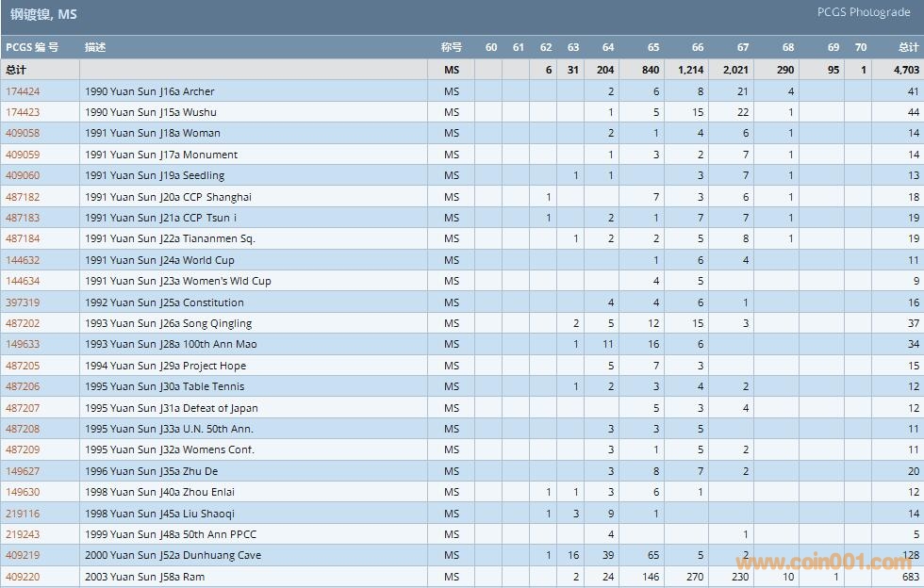Click the 总计 column header on right
This screenshot has width=924, height=588.
pyautogui.click(x=908, y=47)
